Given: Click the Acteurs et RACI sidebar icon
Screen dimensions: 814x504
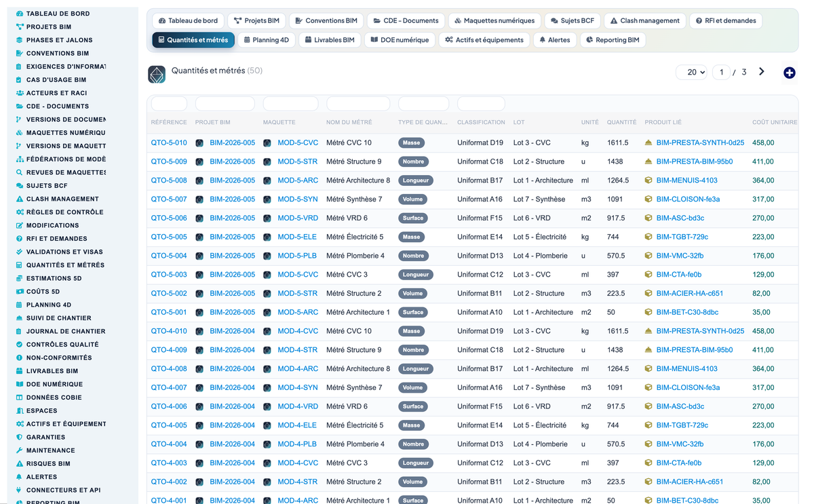Looking at the screenshot, I should [20, 93].
